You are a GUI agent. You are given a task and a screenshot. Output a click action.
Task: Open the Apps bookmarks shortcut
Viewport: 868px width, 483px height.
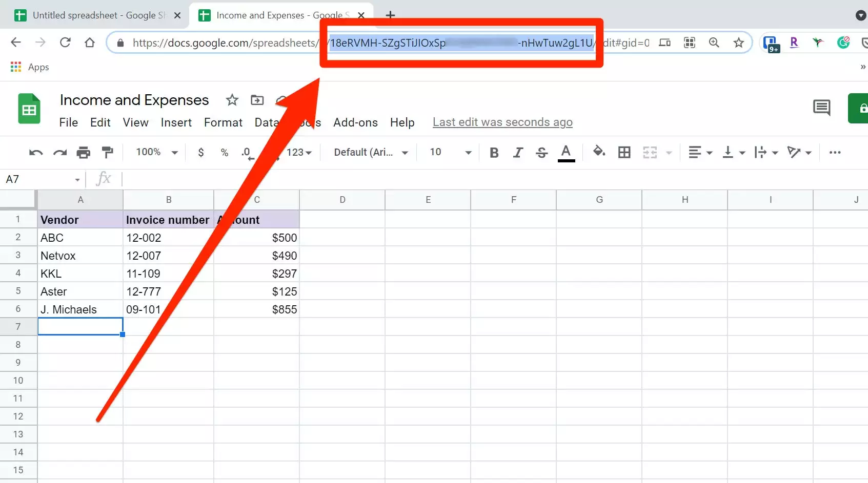tap(30, 67)
